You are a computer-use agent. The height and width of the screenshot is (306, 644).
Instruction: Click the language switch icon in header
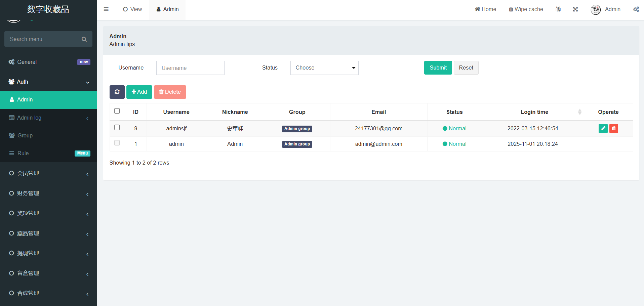click(558, 9)
